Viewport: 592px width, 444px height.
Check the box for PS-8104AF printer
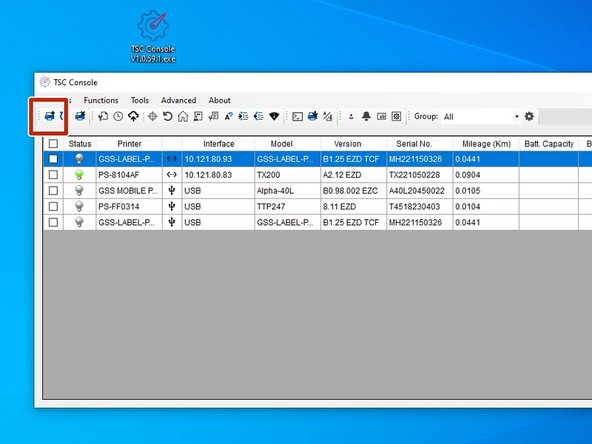53,175
